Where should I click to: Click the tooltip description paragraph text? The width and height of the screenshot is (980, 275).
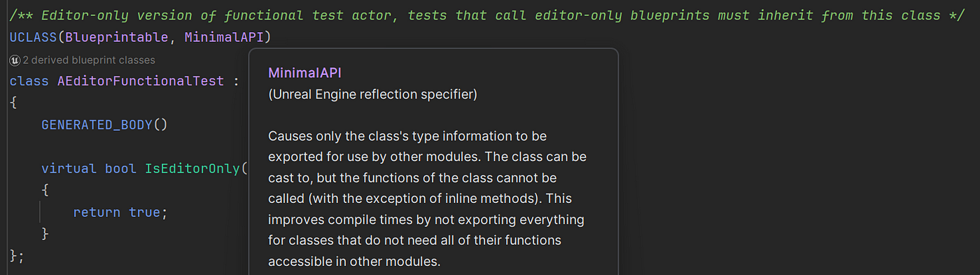pos(428,199)
